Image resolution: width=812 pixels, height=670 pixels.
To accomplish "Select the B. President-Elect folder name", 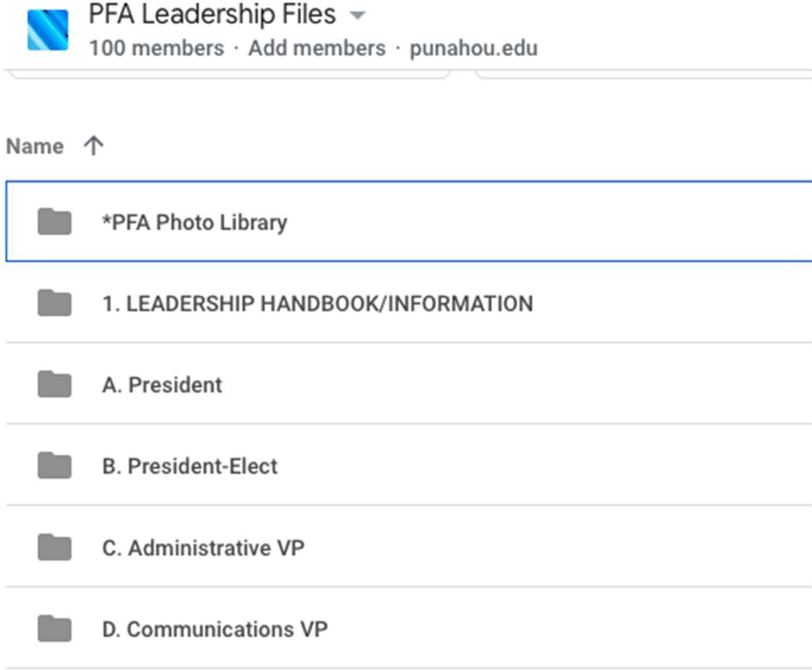I will (190, 466).
